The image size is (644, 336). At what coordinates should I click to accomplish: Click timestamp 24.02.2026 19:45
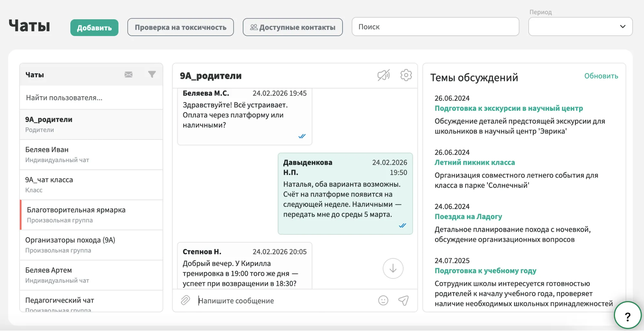click(279, 93)
